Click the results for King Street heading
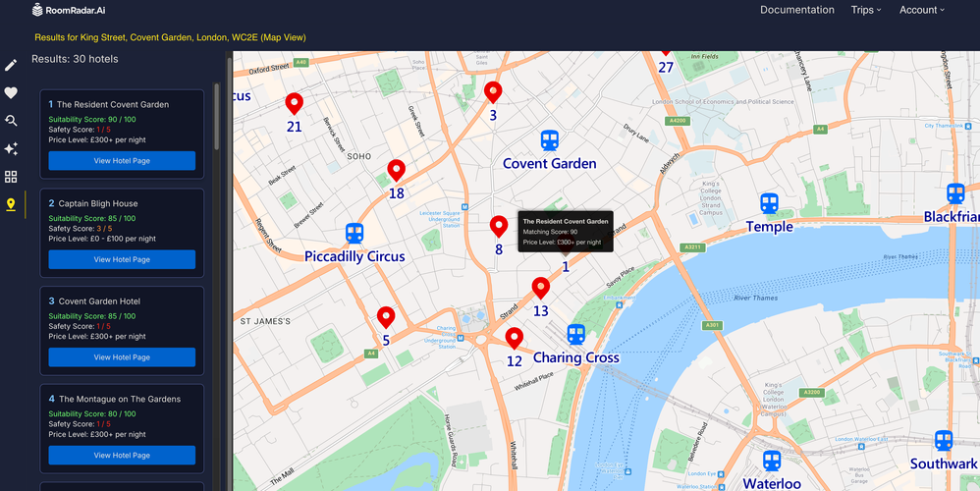This screenshot has width=980, height=491. point(171,37)
